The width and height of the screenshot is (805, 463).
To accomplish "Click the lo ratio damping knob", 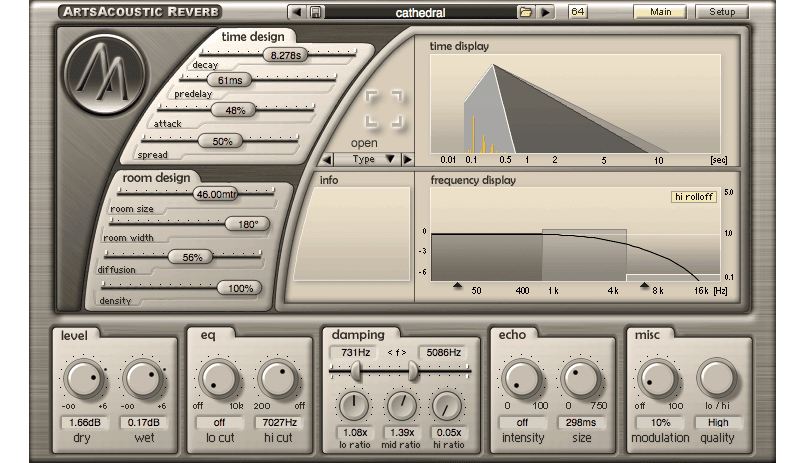I will pyautogui.click(x=354, y=406).
